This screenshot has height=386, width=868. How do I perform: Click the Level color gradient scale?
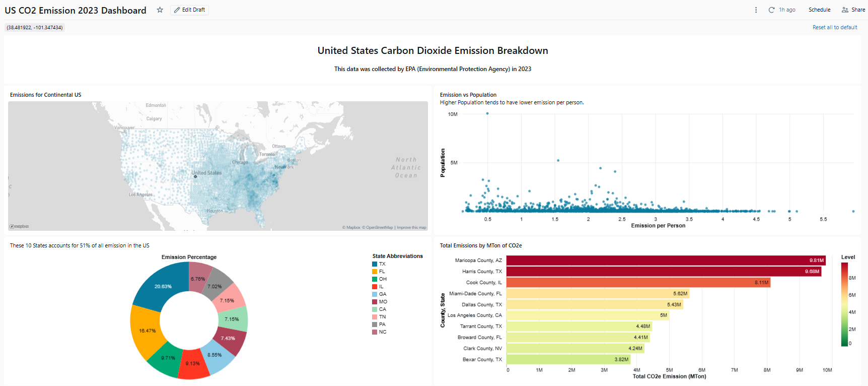point(844,304)
